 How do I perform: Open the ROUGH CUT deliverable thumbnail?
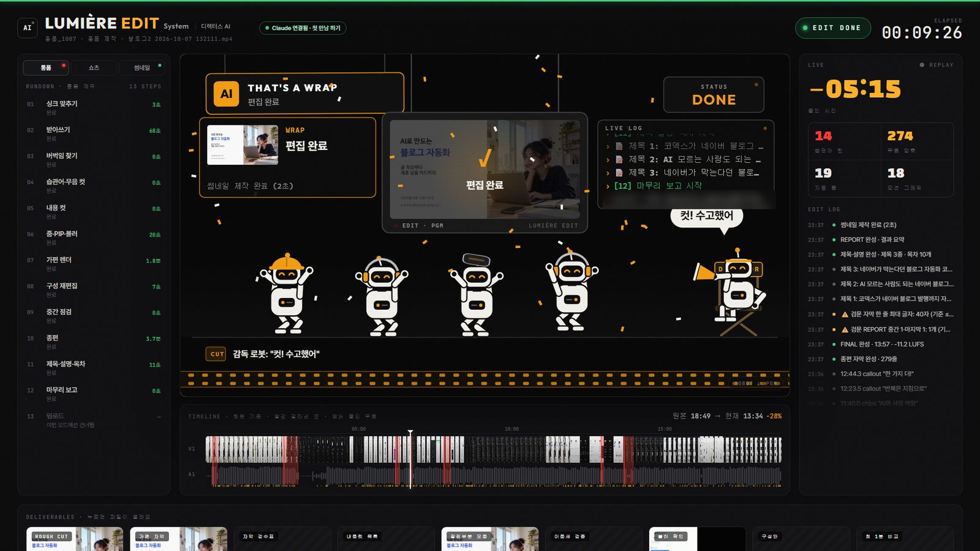coord(75,539)
